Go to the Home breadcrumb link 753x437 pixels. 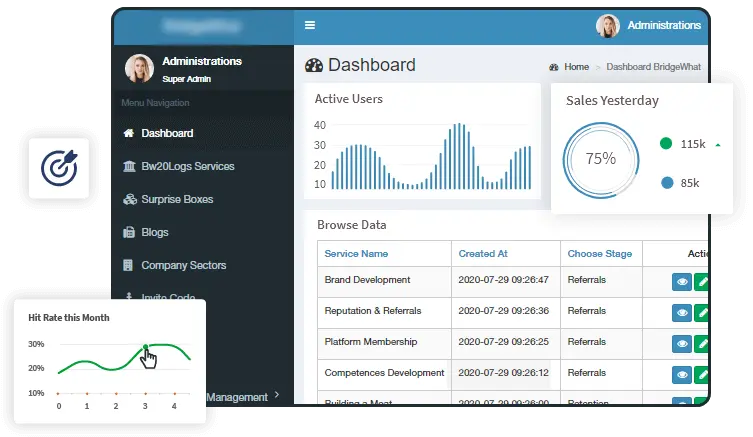(576, 67)
